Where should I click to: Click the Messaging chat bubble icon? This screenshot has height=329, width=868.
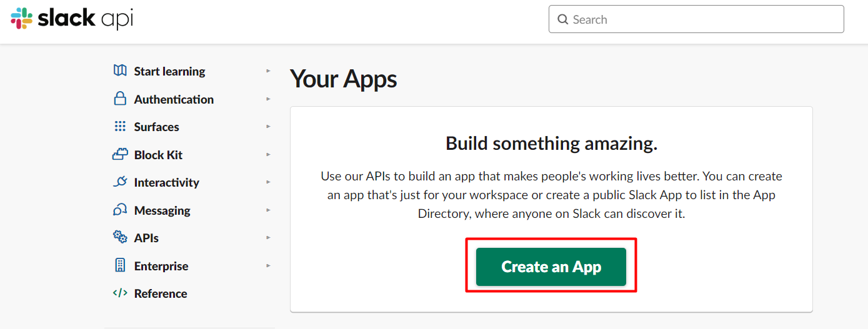click(120, 210)
